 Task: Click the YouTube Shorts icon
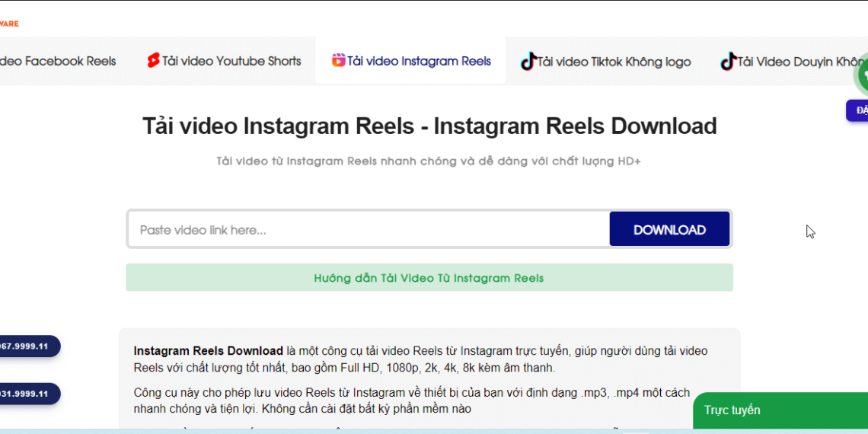pyautogui.click(x=153, y=60)
